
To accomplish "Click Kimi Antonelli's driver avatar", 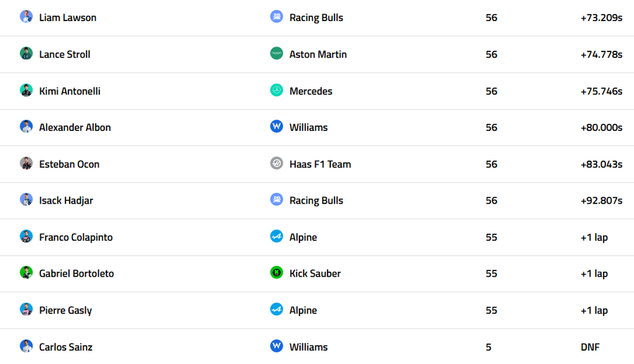I will coord(26,90).
